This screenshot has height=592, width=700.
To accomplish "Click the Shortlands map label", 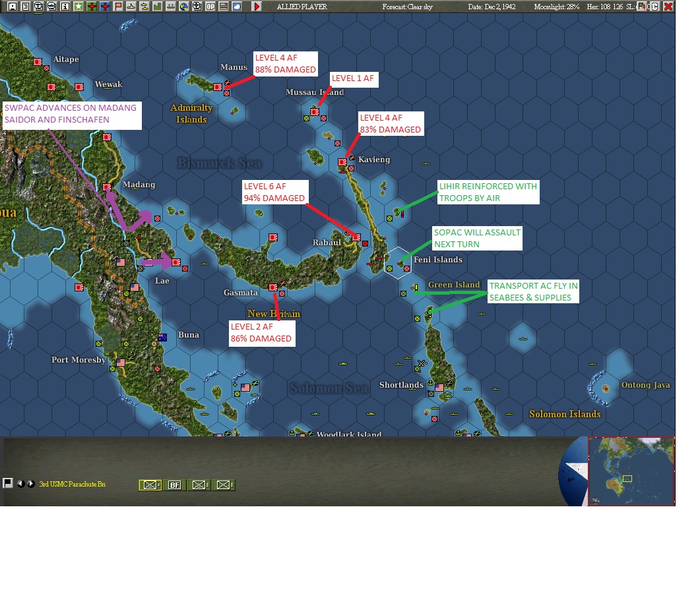I will (x=401, y=384).
